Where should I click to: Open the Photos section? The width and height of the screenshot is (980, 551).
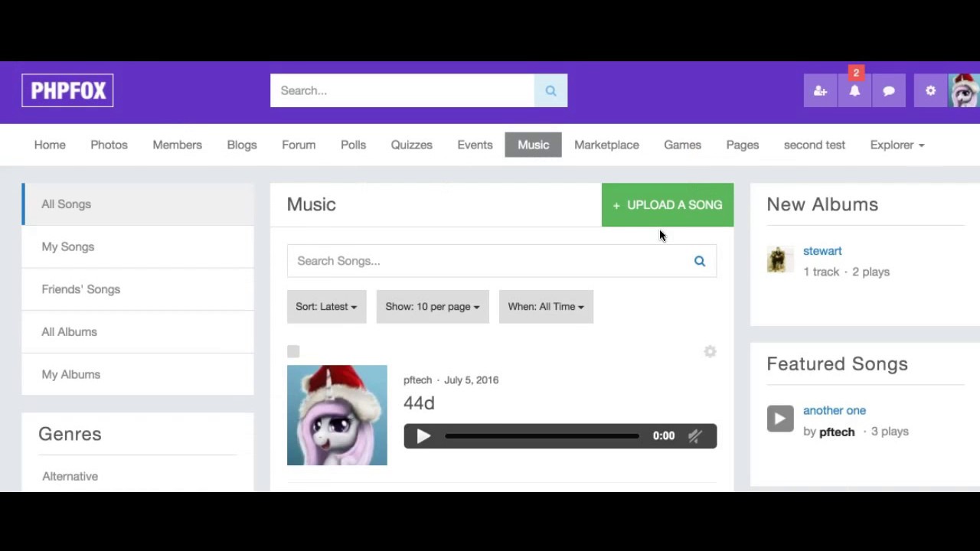[109, 145]
